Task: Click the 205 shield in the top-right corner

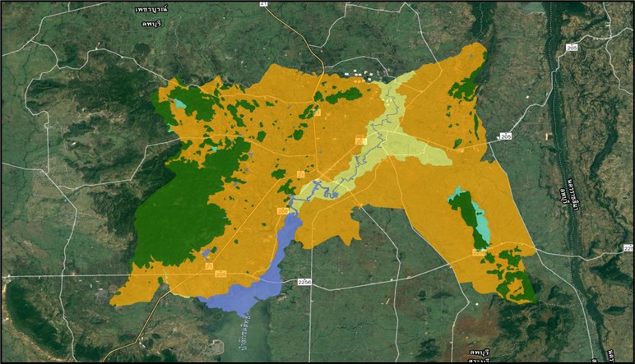Action: point(571,48)
